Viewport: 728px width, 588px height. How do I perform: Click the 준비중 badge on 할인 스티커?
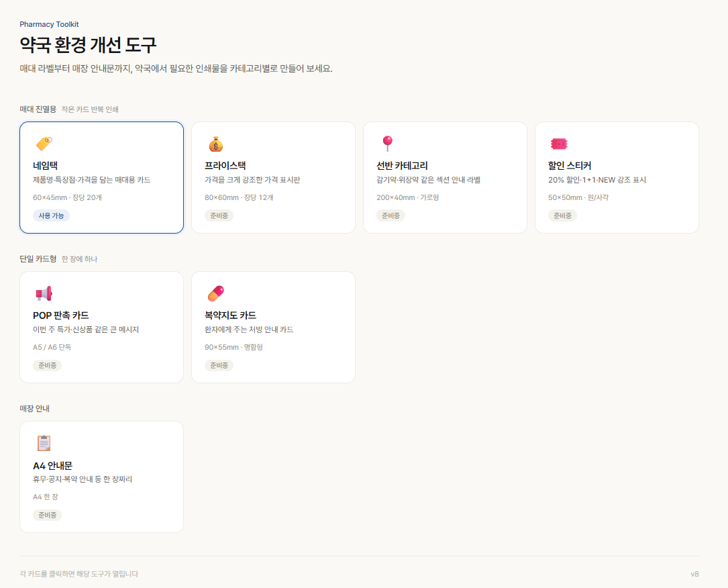(x=563, y=215)
